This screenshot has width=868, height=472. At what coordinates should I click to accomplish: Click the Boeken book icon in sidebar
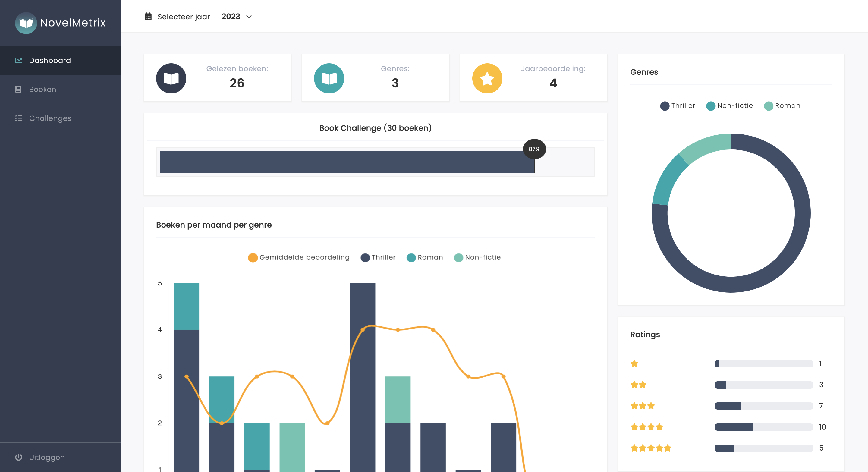18,89
